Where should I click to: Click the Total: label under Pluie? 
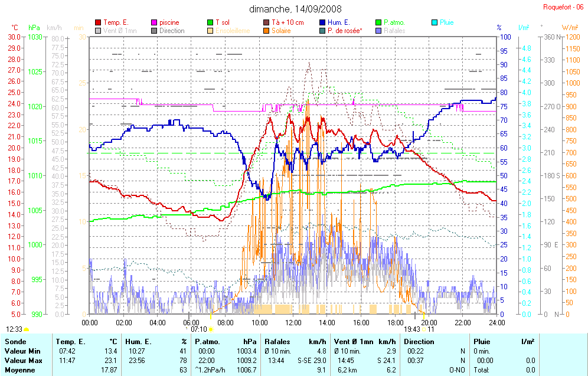[481, 370]
